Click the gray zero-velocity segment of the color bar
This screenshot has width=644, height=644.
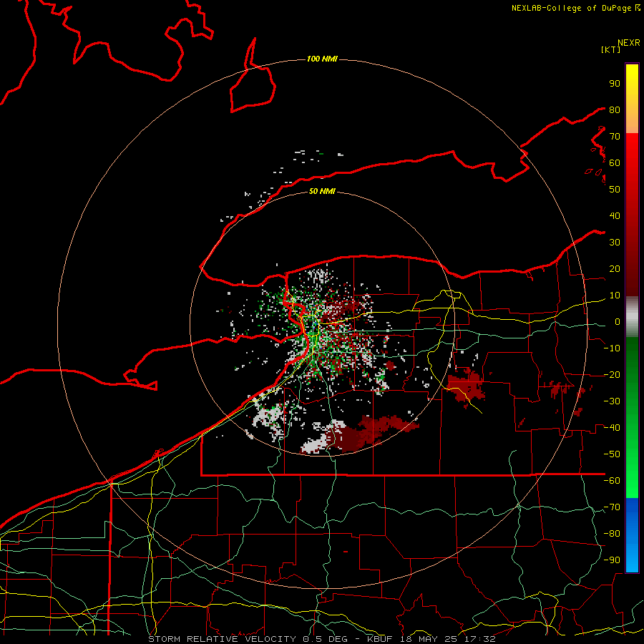632,317
